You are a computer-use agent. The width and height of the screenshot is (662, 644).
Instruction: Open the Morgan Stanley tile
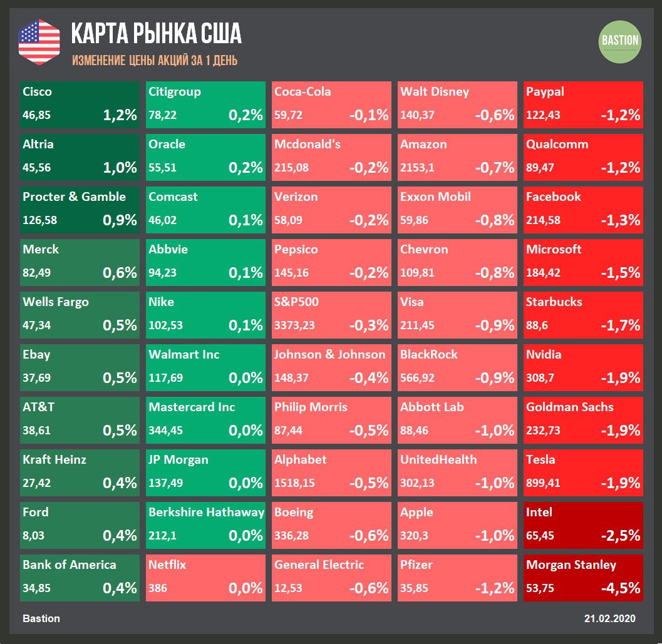pos(583,578)
